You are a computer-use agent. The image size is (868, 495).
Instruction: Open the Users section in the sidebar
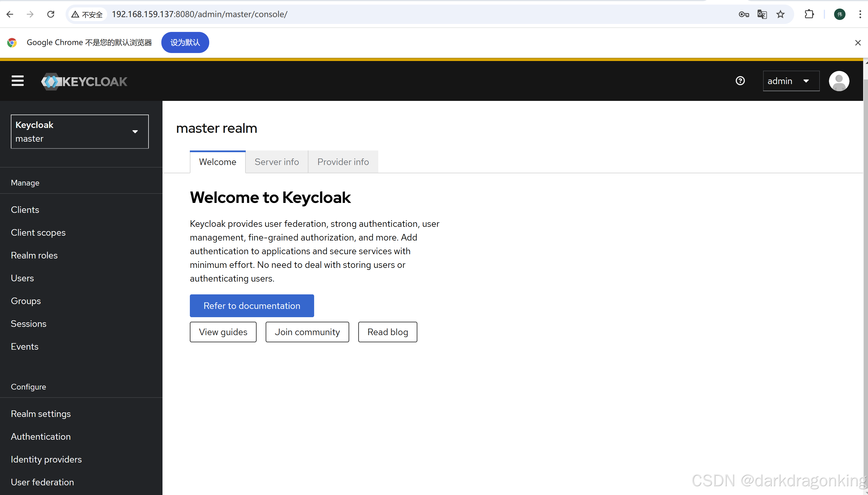23,278
